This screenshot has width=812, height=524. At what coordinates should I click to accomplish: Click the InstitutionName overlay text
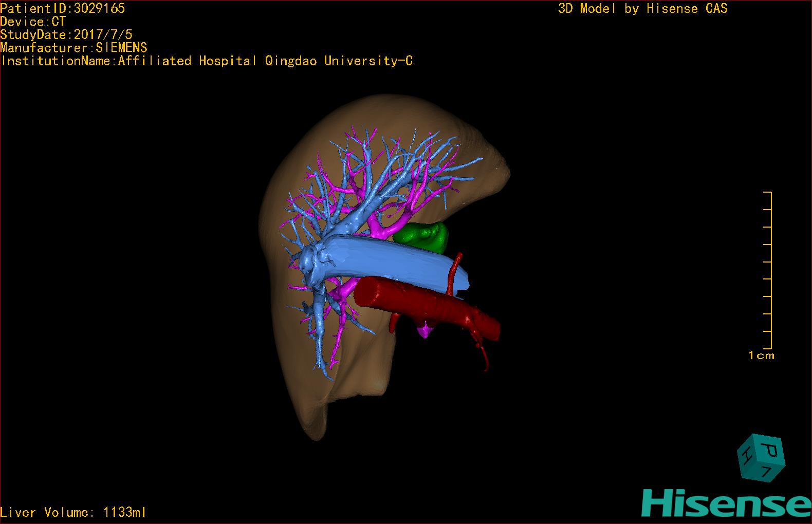point(207,61)
